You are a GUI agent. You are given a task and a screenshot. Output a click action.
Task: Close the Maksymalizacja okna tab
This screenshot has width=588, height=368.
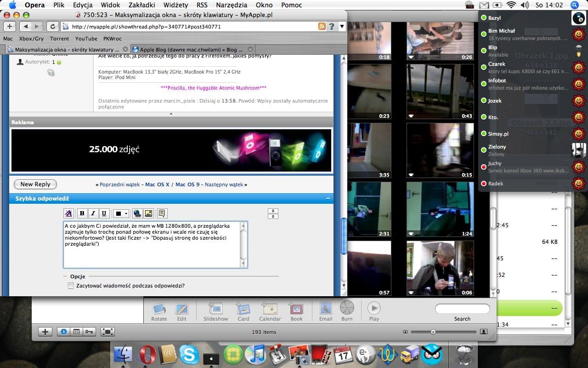click(125, 49)
